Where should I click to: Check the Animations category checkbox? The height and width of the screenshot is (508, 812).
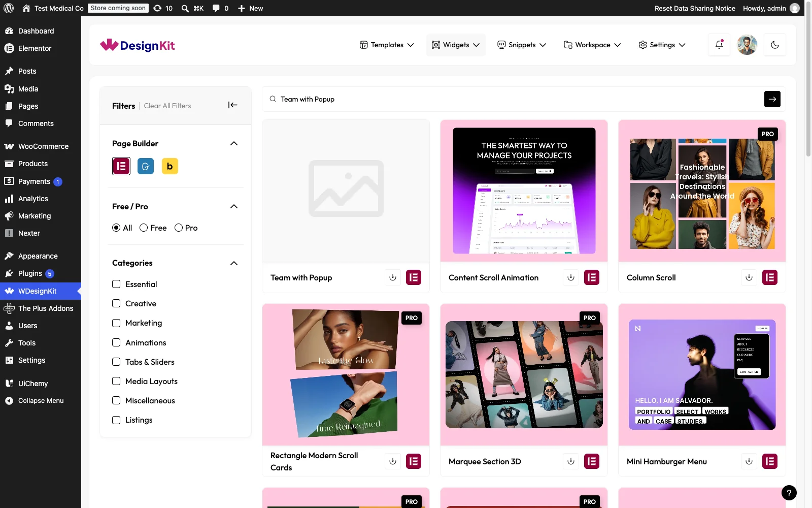tap(116, 342)
